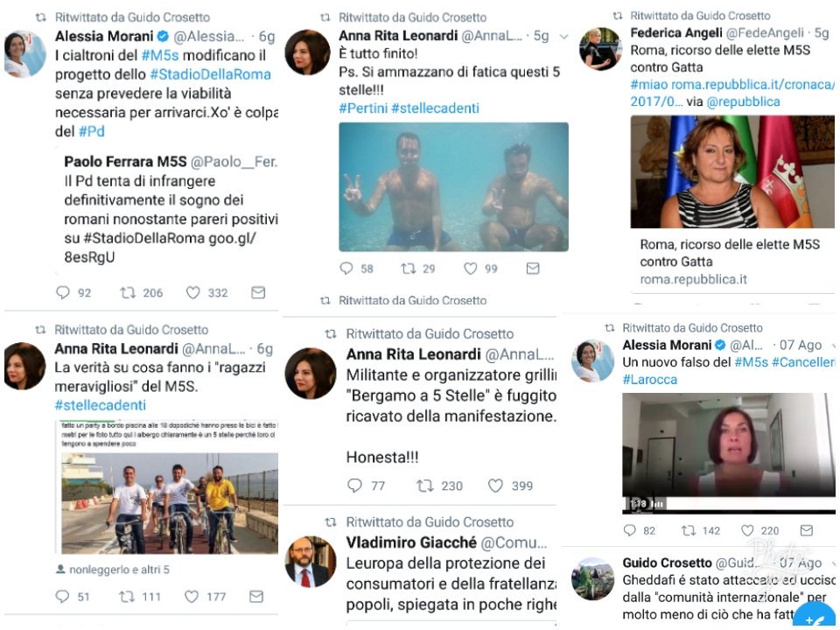Expand options chevron on Alessia Morani 07 Ago tweet
840x630 pixels.
click(834, 346)
